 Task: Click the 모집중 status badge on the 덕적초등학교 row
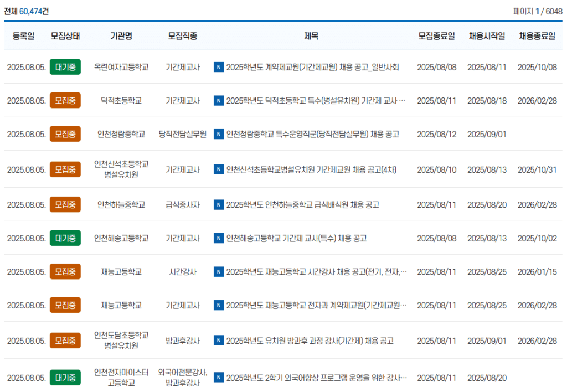(x=65, y=100)
